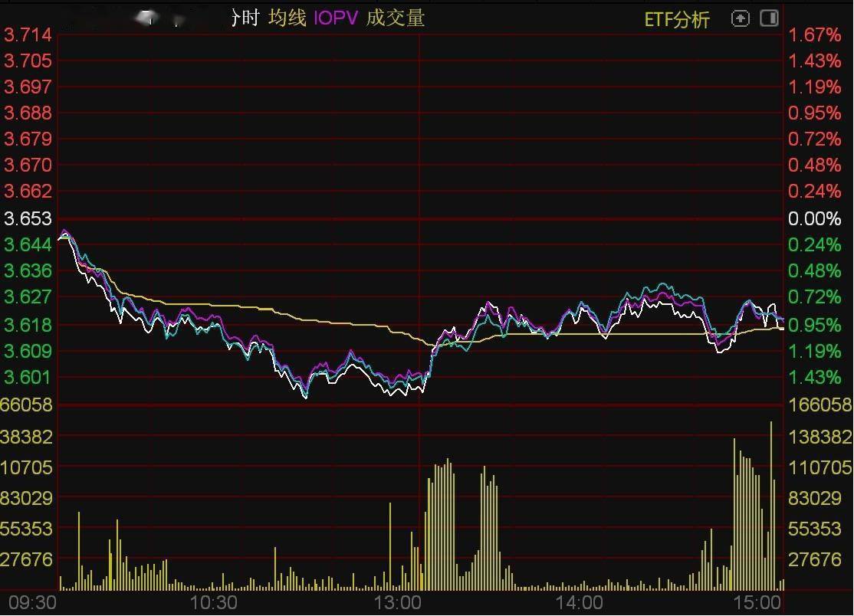Toggle the 成交量 volume legend
854x616 pixels.
click(x=395, y=18)
